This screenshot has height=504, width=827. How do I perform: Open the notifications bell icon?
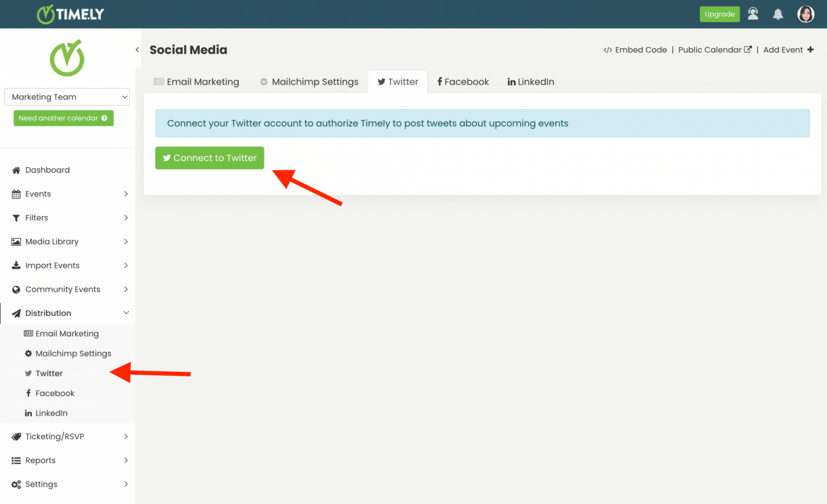(x=778, y=14)
